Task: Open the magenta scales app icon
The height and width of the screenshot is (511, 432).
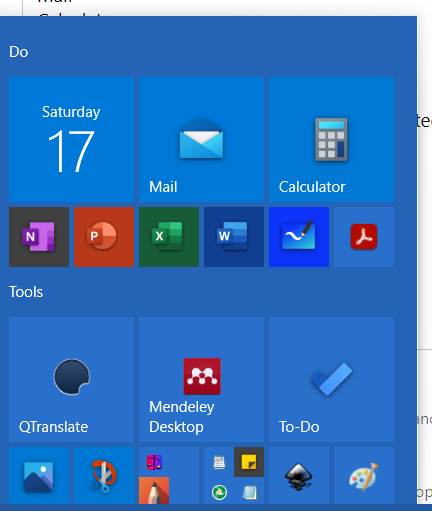Action: click(154, 463)
